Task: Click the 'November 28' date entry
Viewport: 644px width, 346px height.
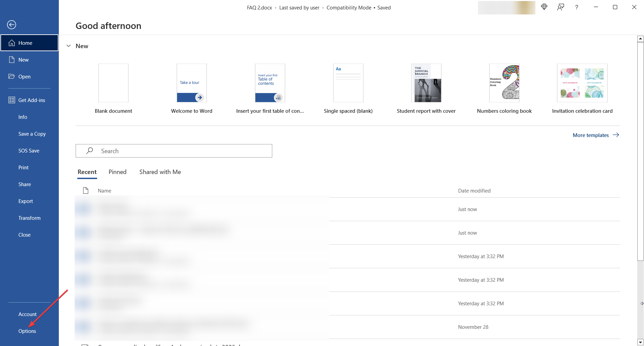Action: [473, 327]
